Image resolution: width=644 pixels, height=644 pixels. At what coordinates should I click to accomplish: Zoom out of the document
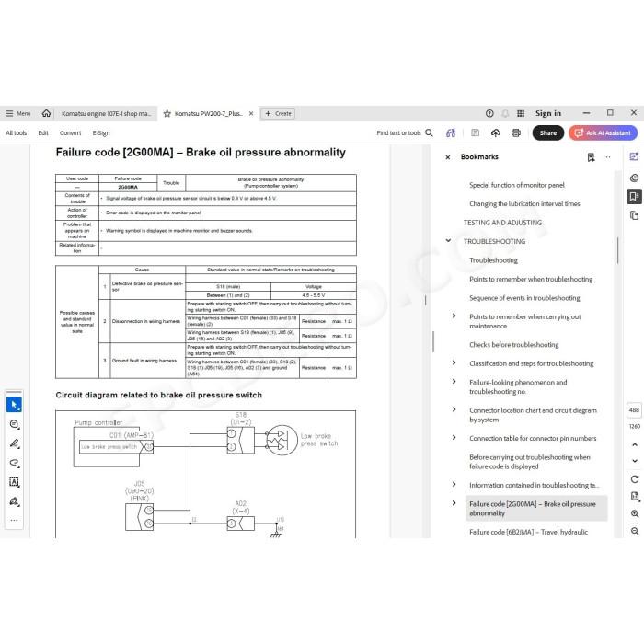tap(635, 531)
